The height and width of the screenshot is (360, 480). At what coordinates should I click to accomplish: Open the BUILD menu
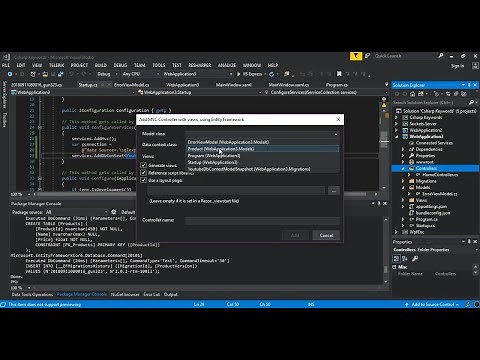101,65
